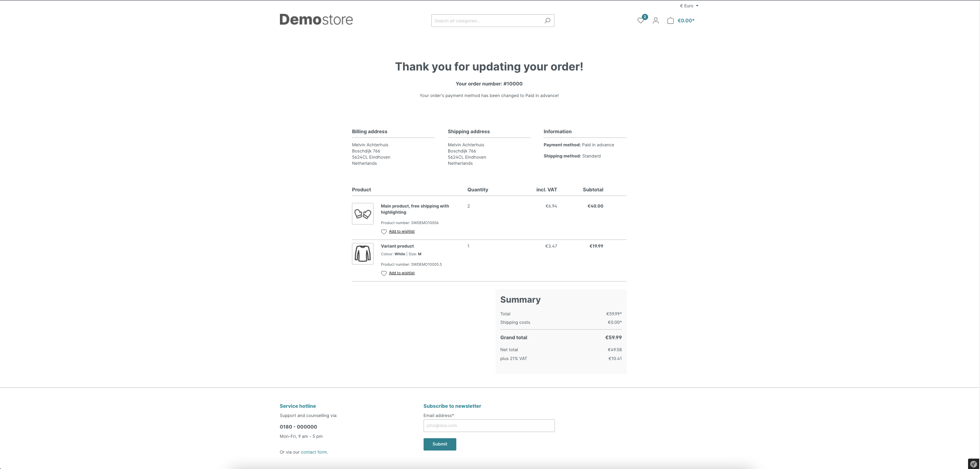Click the search magnifier icon

tap(547, 21)
